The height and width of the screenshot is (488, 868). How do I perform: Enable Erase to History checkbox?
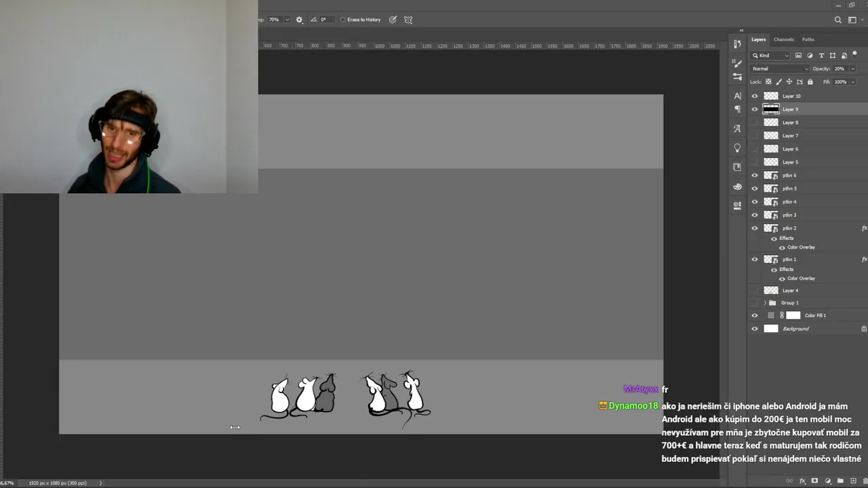342,20
